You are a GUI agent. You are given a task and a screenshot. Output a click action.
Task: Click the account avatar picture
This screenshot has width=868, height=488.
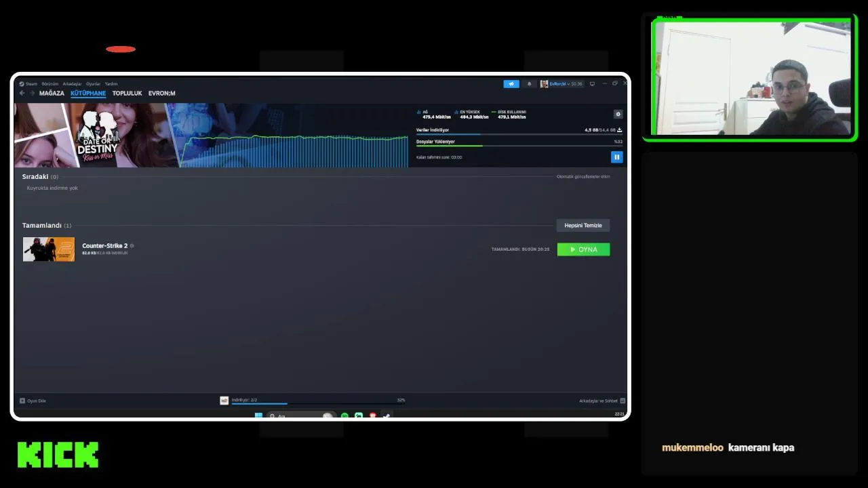pos(544,84)
